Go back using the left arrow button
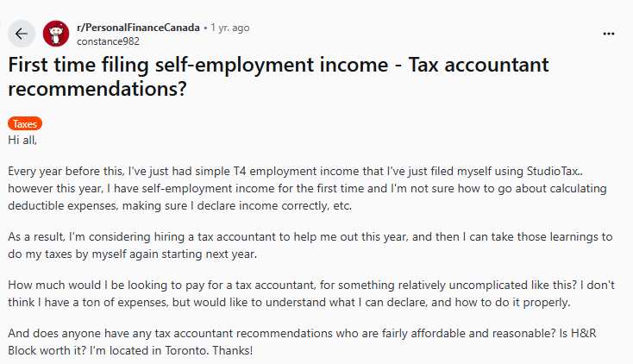The width and height of the screenshot is (633, 364). [22, 34]
